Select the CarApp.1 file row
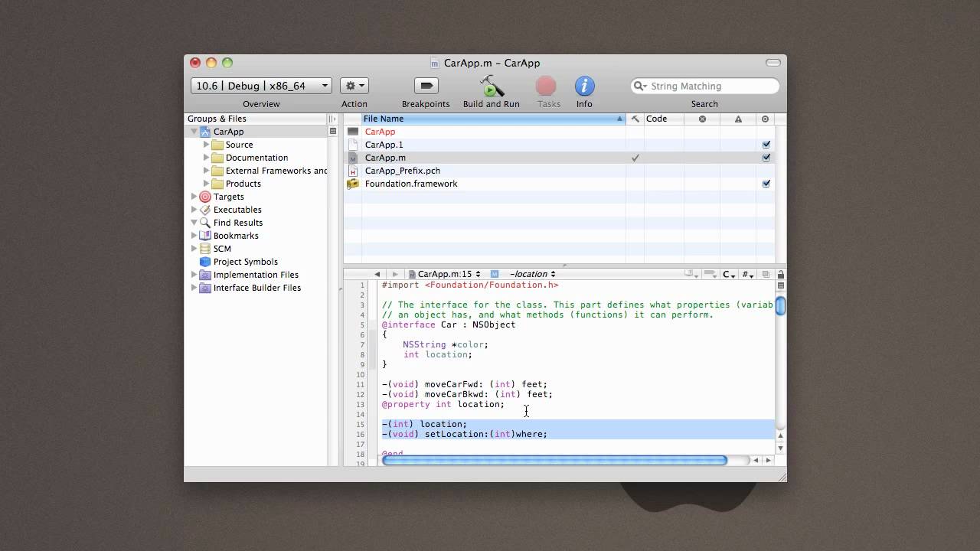Viewport: 980px width, 551px height. [559, 145]
